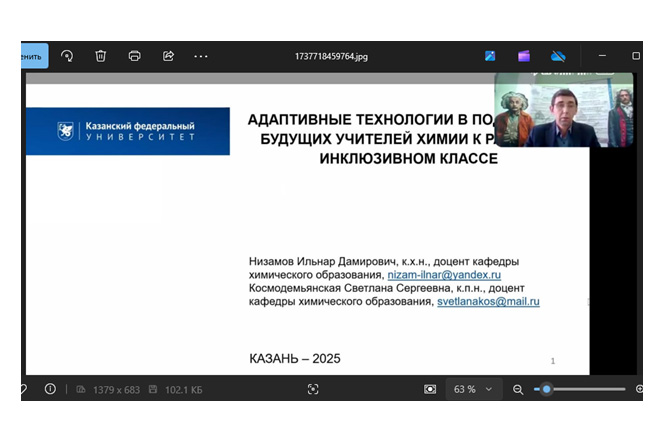Click the 1737718459764.jpg file name title
Screen dimensions: 666x444
click(x=331, y=57)
